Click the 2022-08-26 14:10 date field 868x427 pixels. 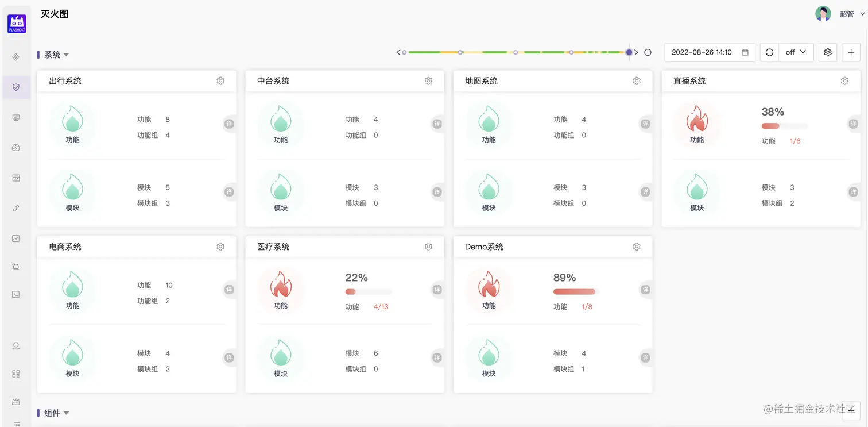pos(703,52)
